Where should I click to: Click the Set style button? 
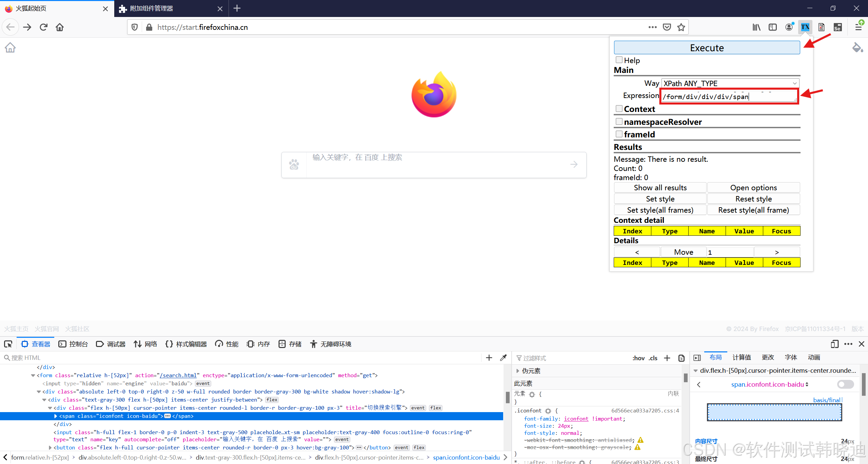tap(660, 199)
